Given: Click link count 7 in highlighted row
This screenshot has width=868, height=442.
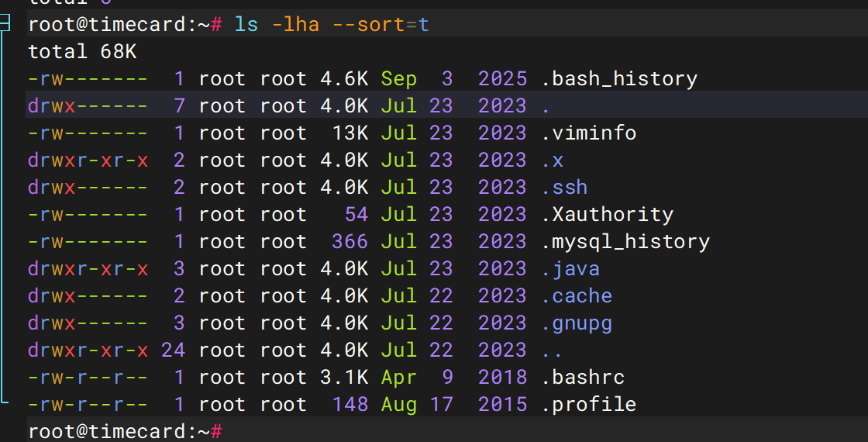Looking at the screenshot, I should tap(179, 105).
